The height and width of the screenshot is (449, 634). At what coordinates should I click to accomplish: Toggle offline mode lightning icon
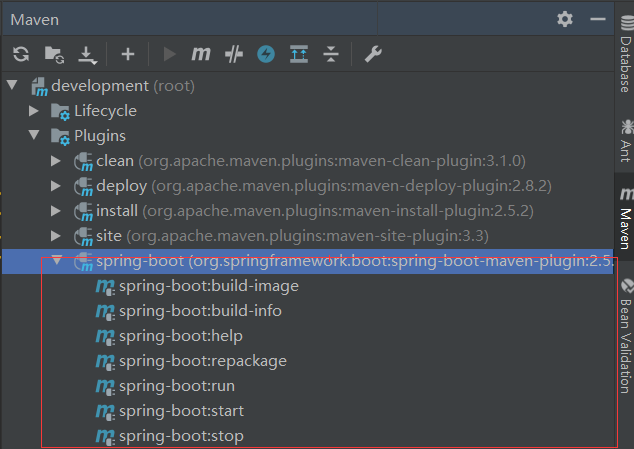tap(266, 54)
